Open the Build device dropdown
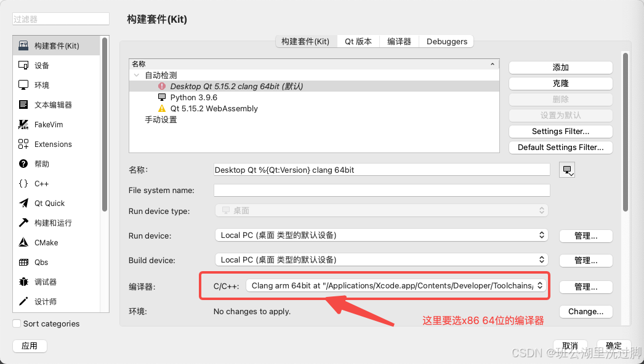 pyautogui.click(x=382, y=259)
